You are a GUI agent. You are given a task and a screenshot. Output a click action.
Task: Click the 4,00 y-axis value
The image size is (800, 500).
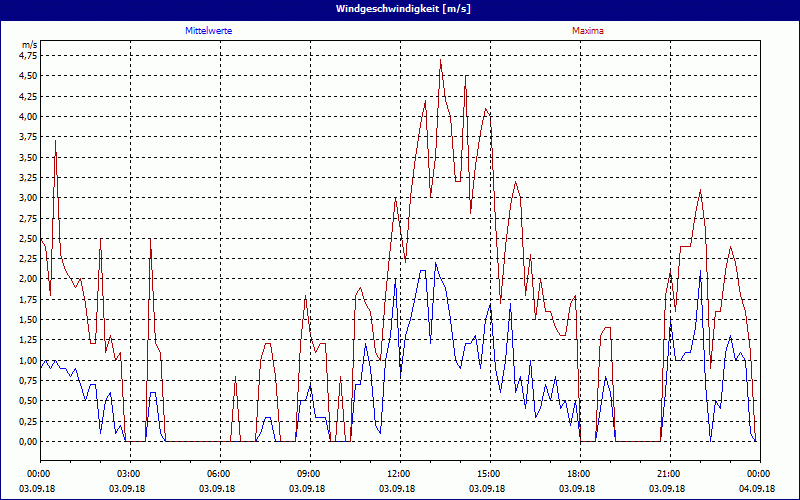point(28,116)
